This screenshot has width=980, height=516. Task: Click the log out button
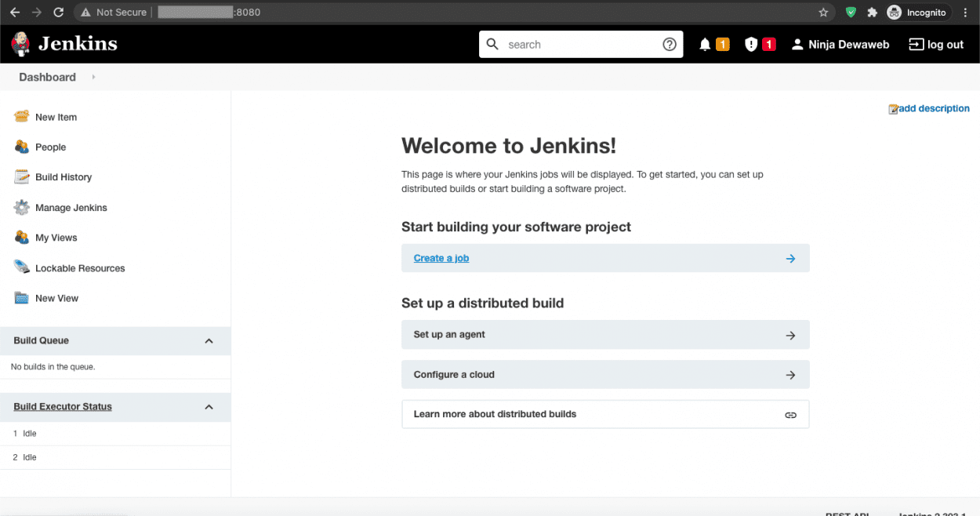pos(936,45)
